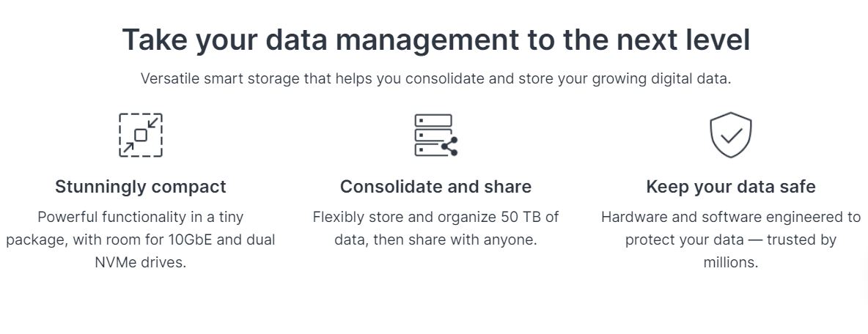The width and height of the screenshot is (868, 334).
Task: Click the "NVMe drives." text line
Action: click(x=141, y=262)
